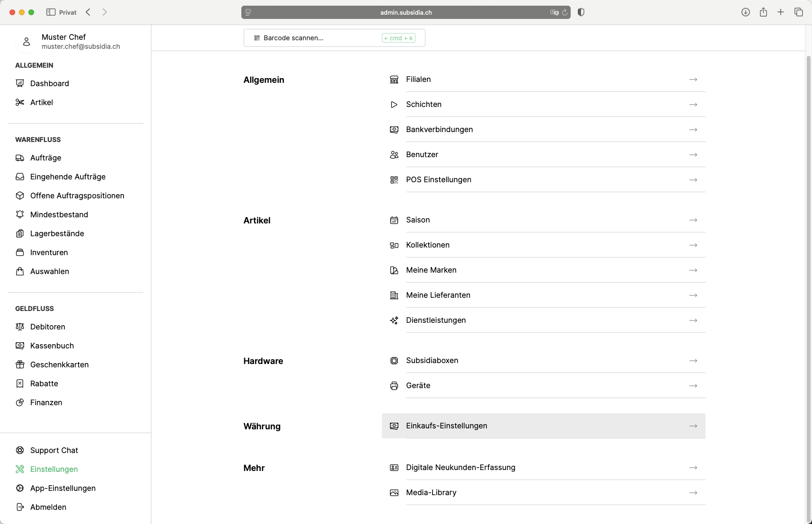Expand Benutzer with the right arrow
This screenshot has height=524, width=812.
(693, 155)
